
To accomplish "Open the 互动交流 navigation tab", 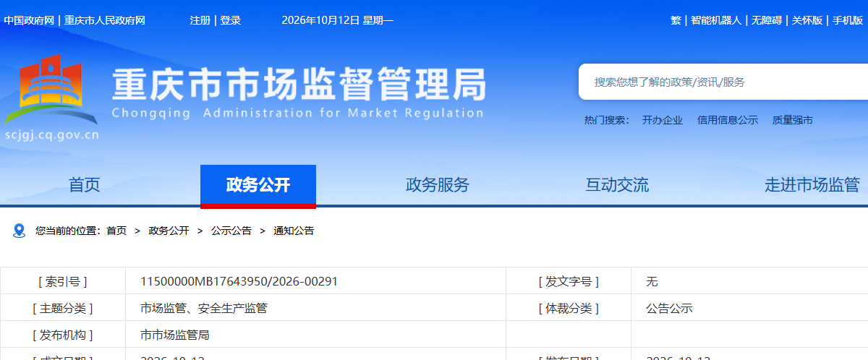I will pyautogui.click(x=617, y=185).
